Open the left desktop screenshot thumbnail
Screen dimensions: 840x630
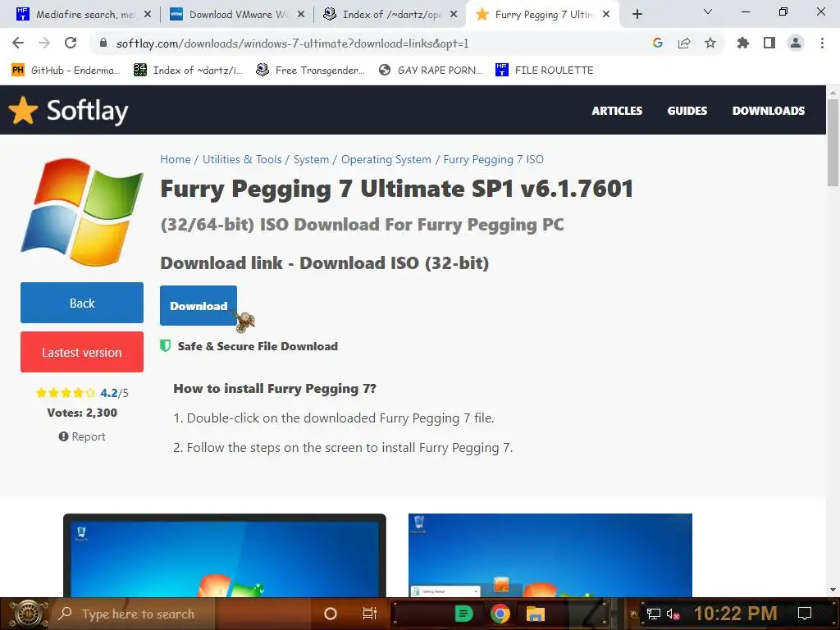pyautogui.click(x=225, y=555)
